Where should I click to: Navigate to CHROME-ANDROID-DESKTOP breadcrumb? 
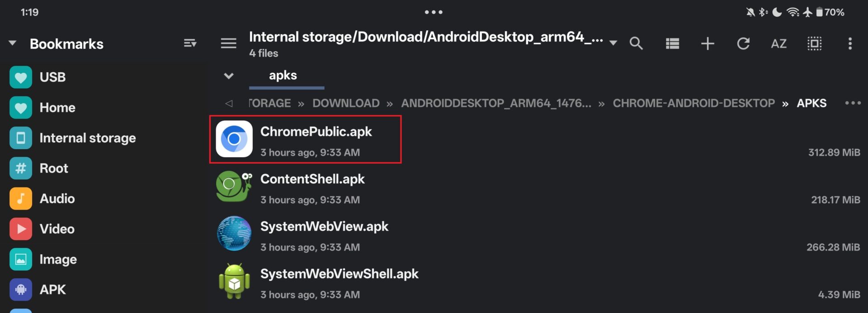pyautogui.click(x=693, y=103)
